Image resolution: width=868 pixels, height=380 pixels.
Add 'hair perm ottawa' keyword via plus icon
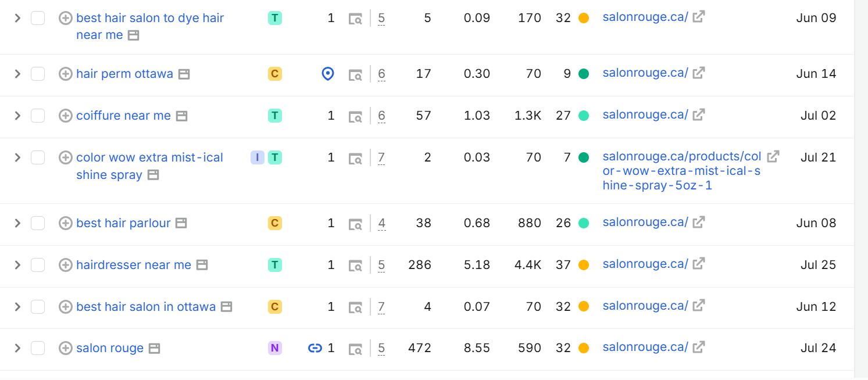(x=66, y=74)
